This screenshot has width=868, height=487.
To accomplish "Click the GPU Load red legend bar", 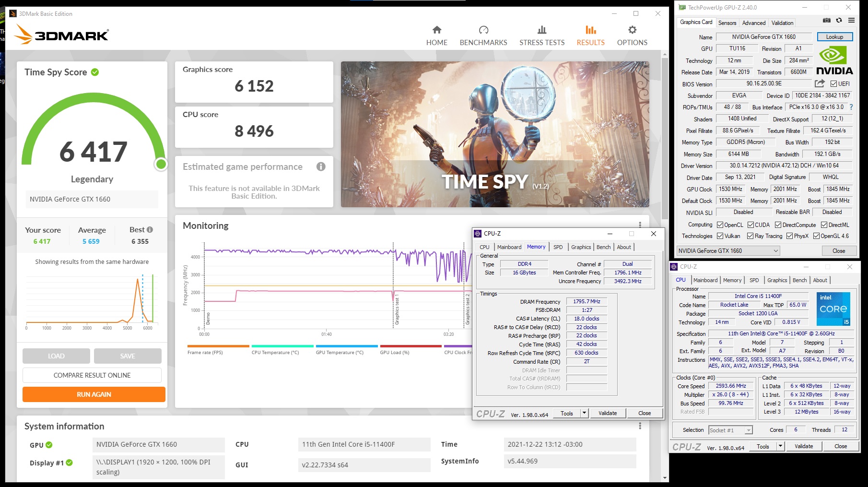I will coord(411,346).
